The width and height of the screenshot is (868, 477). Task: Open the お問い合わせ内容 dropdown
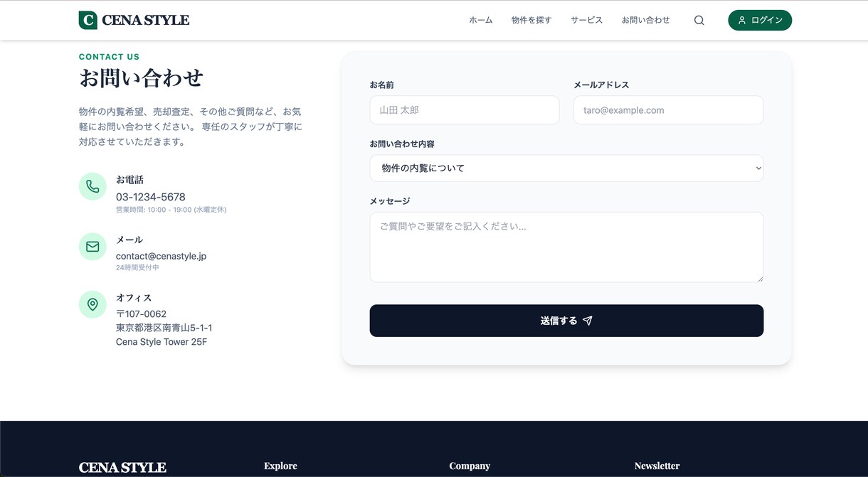[x=566, y=168]
